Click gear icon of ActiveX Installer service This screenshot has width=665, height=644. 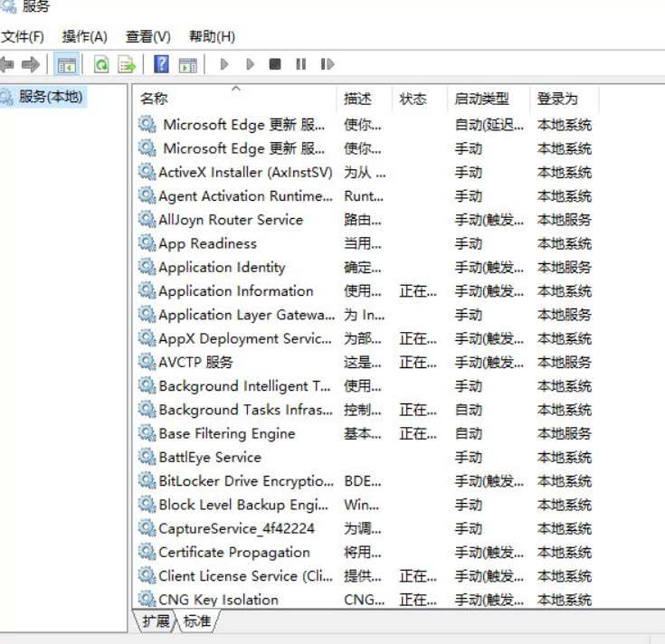[147, 172]
